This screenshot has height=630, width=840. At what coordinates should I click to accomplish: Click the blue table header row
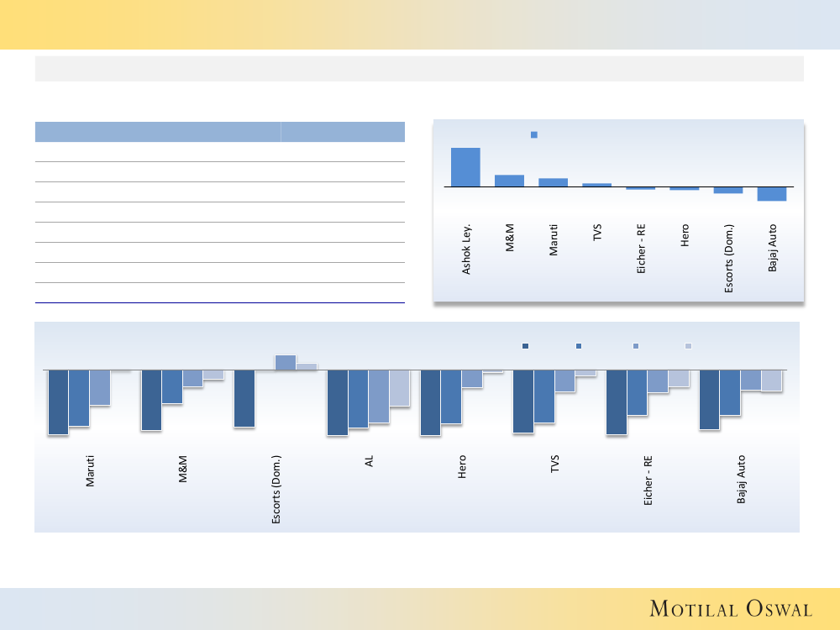[x=219, y=131]
